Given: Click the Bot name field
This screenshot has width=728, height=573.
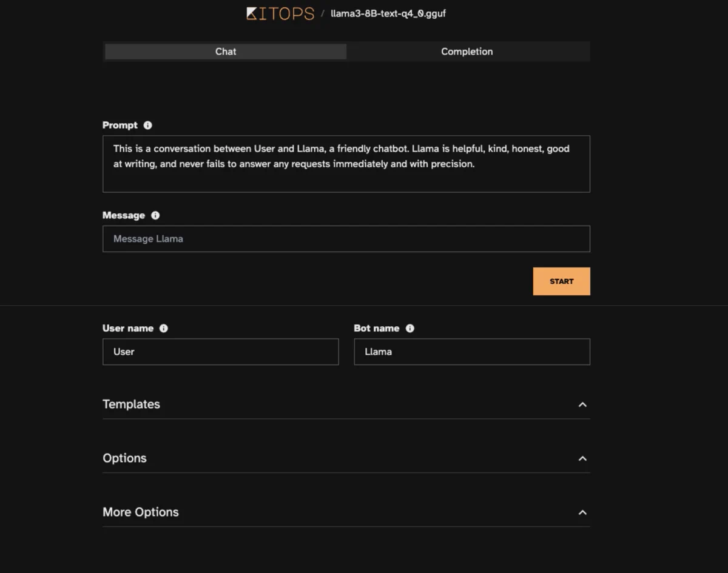Looking at the screenshot, I should pos(472,352).
